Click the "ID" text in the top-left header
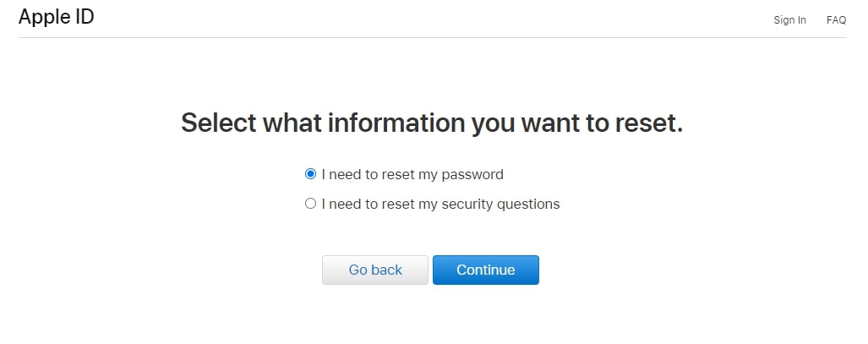Image resolution: width=868 pixels, height=344 pixels. pyautogui.click(x=83, y=16)
